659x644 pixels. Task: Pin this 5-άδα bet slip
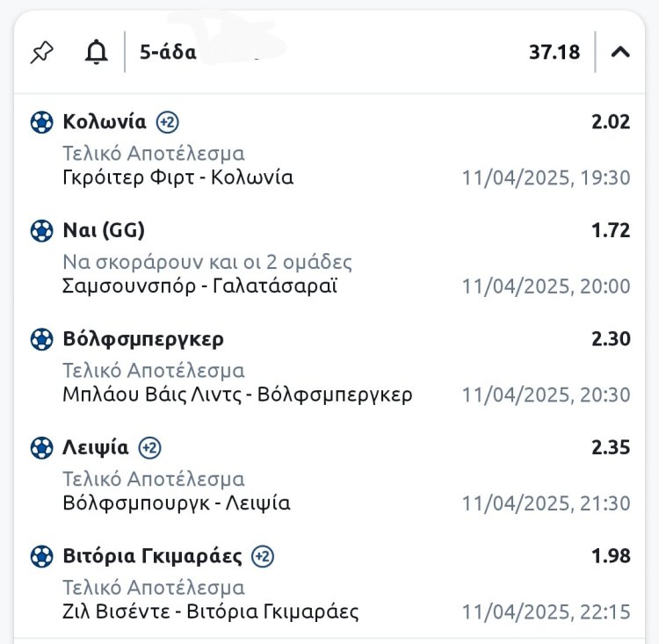tap(41, 53)
